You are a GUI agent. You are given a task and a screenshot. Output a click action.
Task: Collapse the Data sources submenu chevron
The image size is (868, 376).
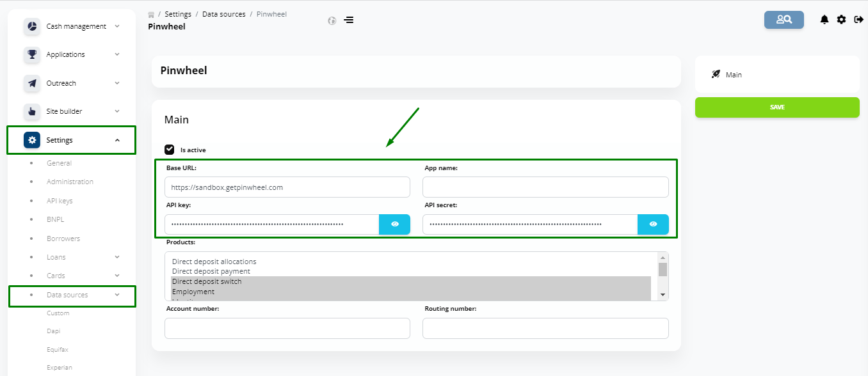[x=117, y=295]
